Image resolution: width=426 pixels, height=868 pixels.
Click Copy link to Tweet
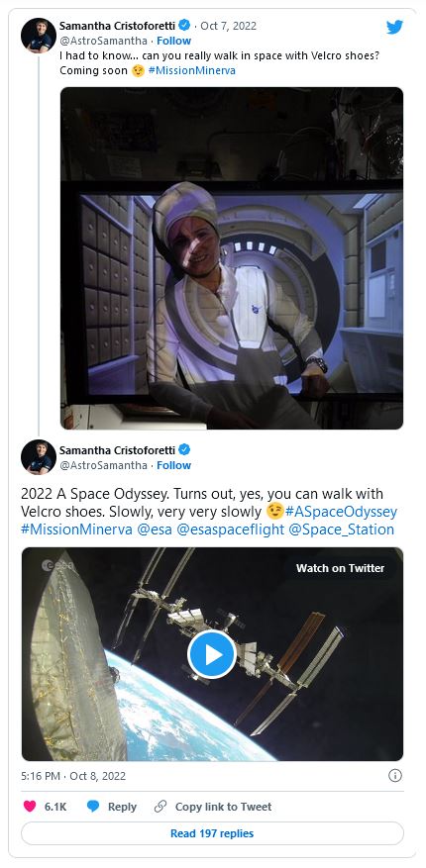223,807
